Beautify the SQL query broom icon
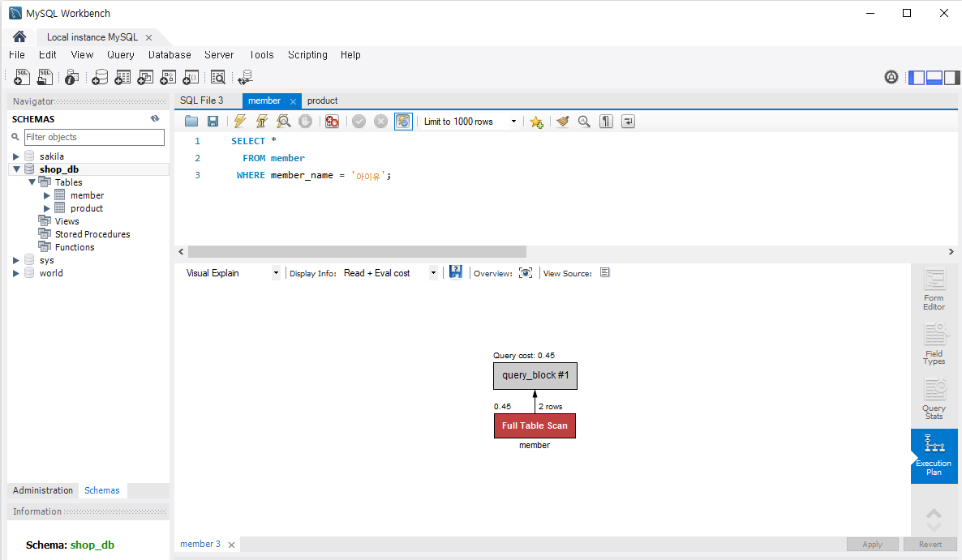The height and width of the screenshot is (560, 962). point(563,122)
